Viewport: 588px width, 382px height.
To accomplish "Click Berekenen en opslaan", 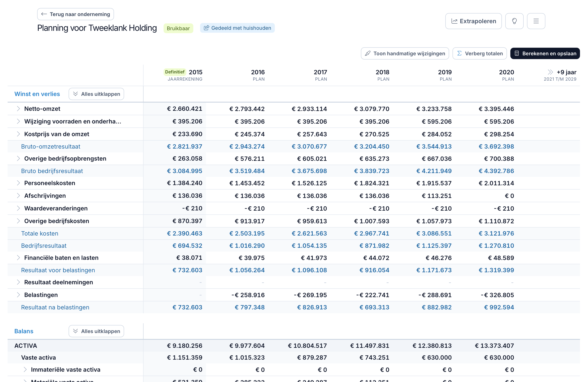I will [545, 53].
